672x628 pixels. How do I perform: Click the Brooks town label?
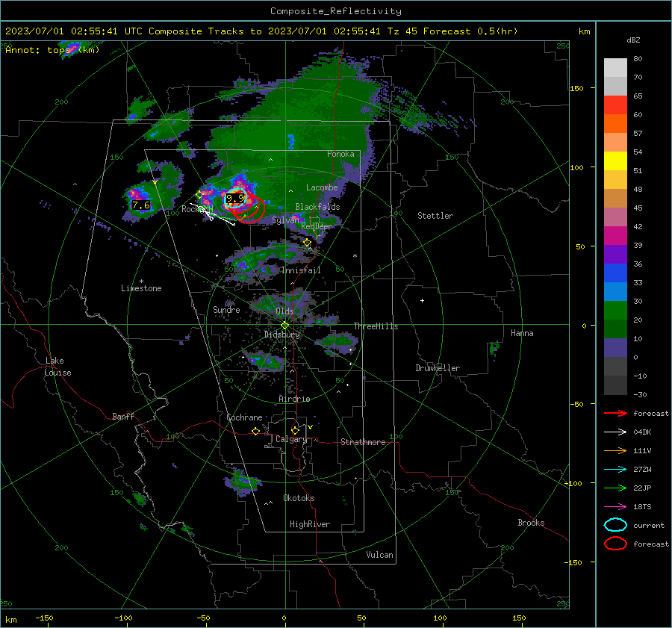point(531,523)
